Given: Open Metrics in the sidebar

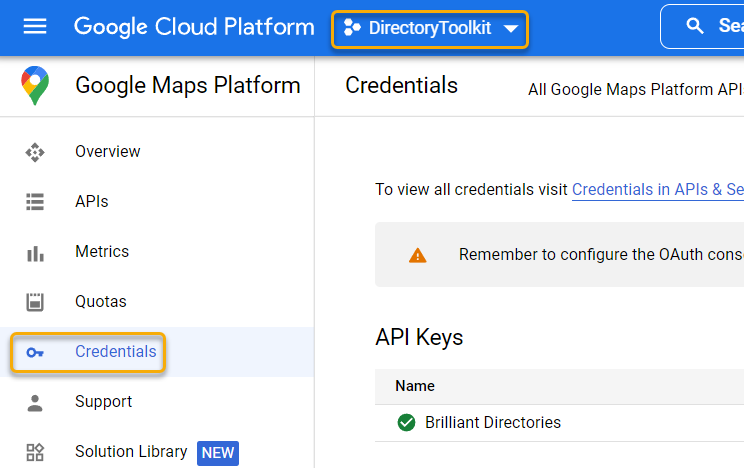Looking at the screenshot, I should [x=102, y=251].
